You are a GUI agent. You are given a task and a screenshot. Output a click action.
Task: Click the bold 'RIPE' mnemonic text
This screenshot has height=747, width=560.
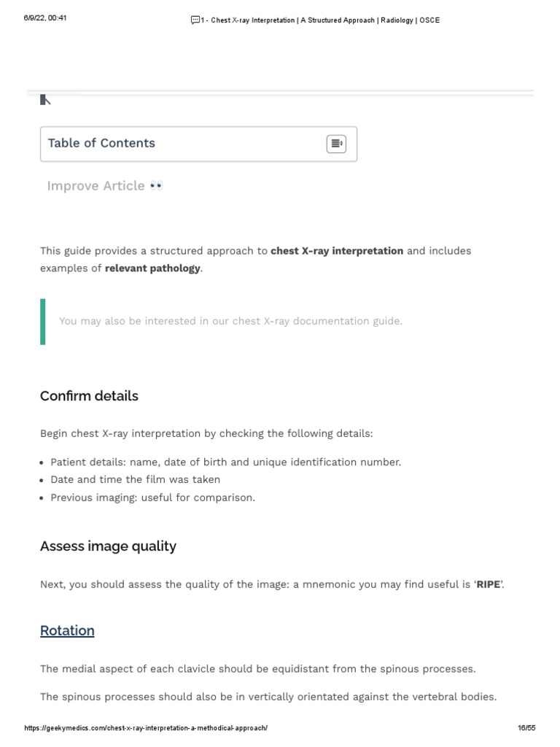click(489, 585)
